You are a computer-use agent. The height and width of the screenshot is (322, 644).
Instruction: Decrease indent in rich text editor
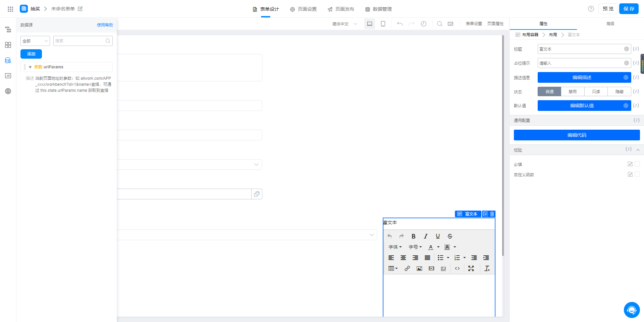[474, 258]
